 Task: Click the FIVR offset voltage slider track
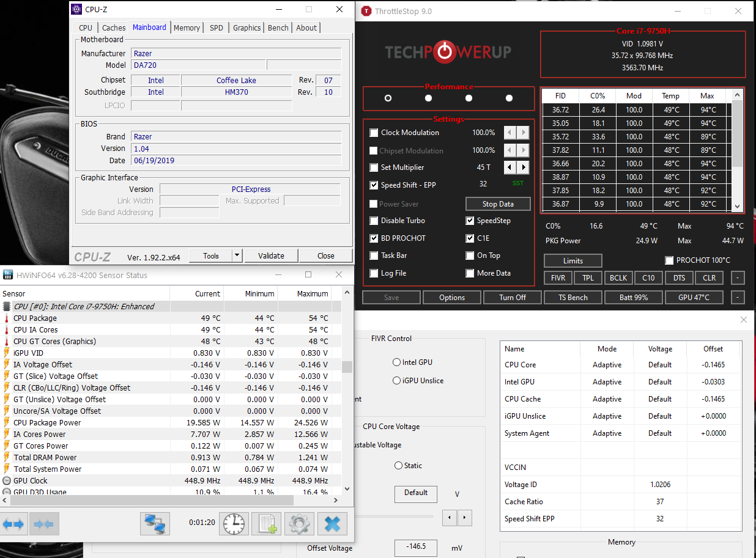(x=393, y=517)
